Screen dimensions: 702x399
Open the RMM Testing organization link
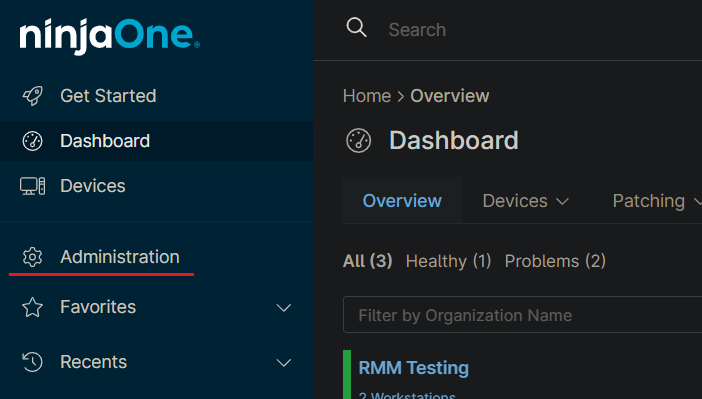click(x=414, y=368)
